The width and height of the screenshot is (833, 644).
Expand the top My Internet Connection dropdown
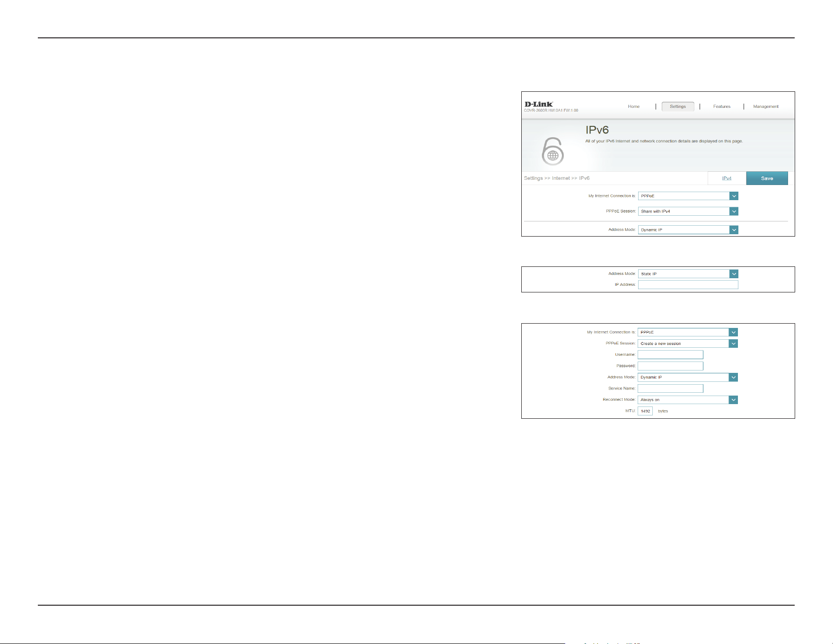click(688, 196)
